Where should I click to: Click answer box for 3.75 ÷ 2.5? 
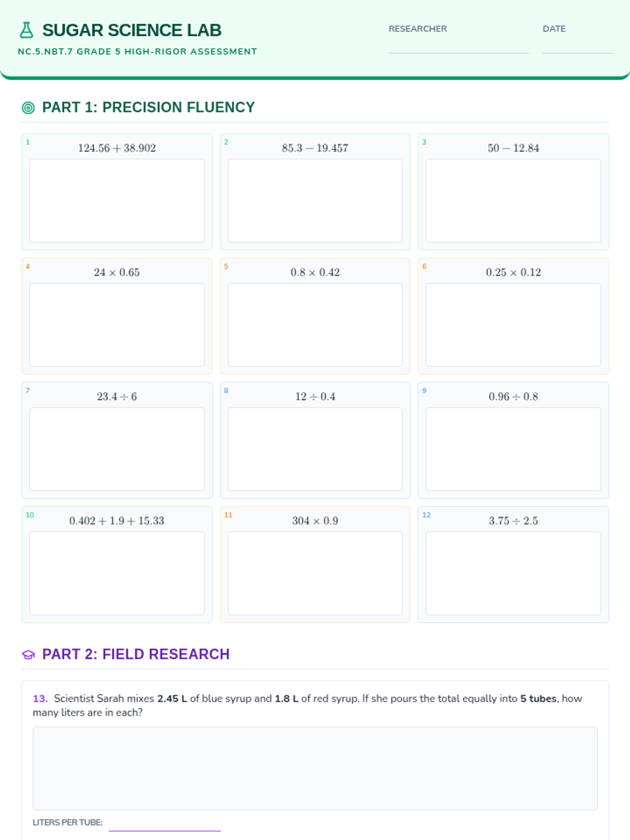pos(513,573)
